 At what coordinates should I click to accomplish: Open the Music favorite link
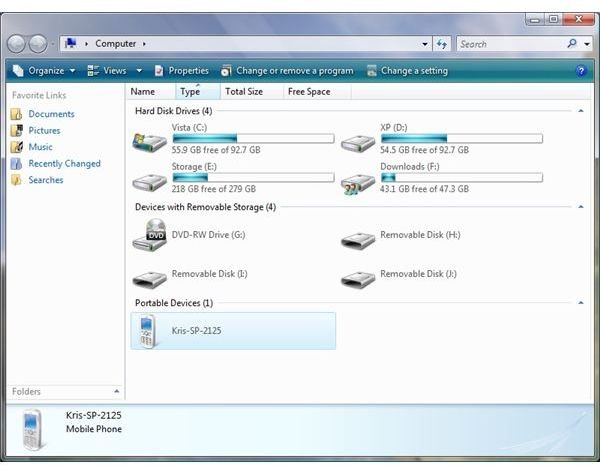click(x=41, y=147)
